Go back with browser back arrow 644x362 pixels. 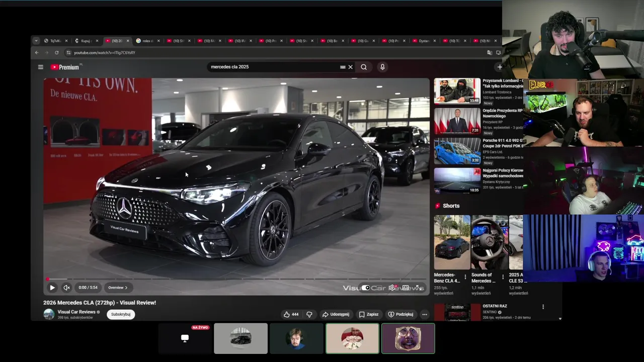(x=37, y=53)
